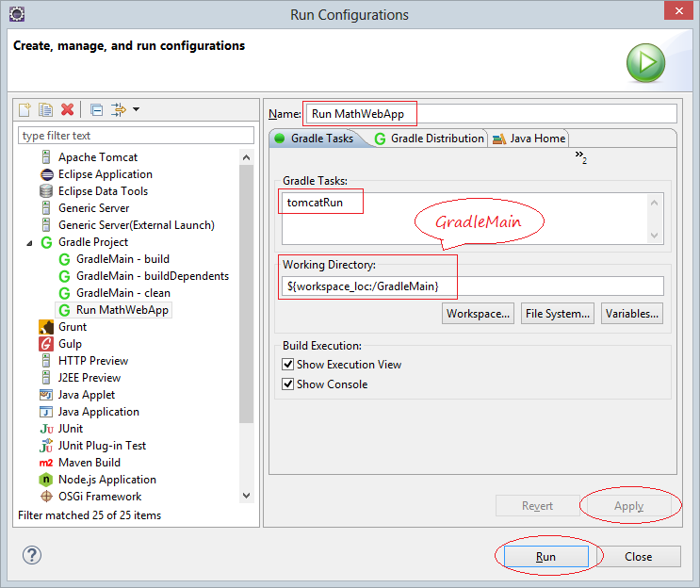The image size is (700, 588).
Task: Click the "OSGi Framework" label
Action: [x=100, y=497]
